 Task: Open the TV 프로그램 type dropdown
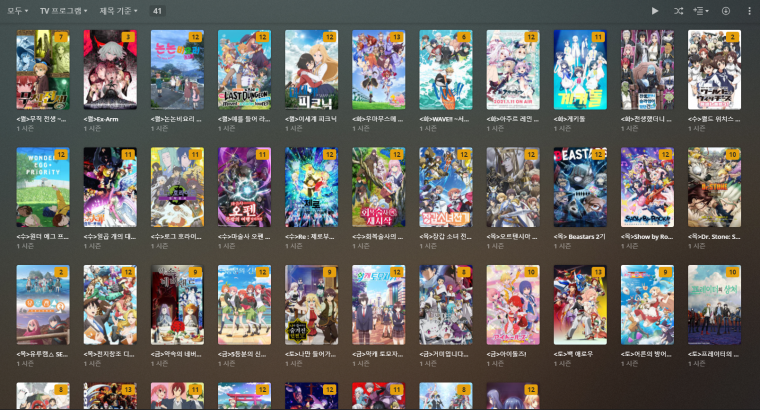point(63,11)
